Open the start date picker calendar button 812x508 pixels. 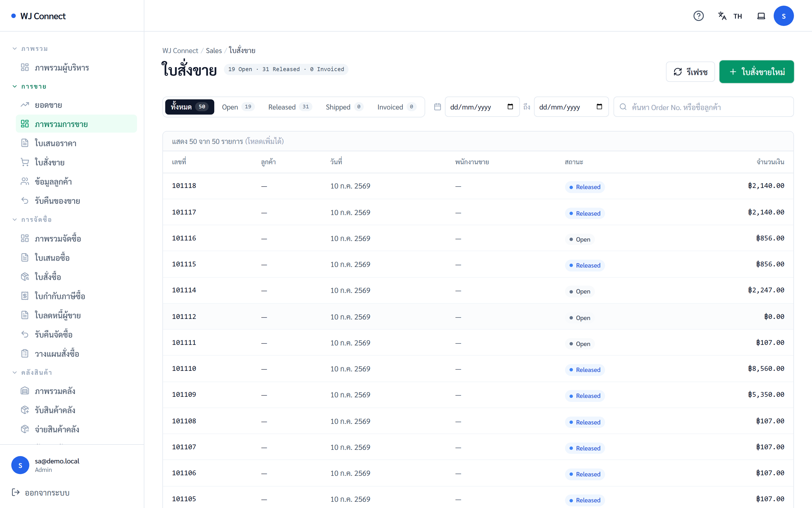[x=510, y=107]
